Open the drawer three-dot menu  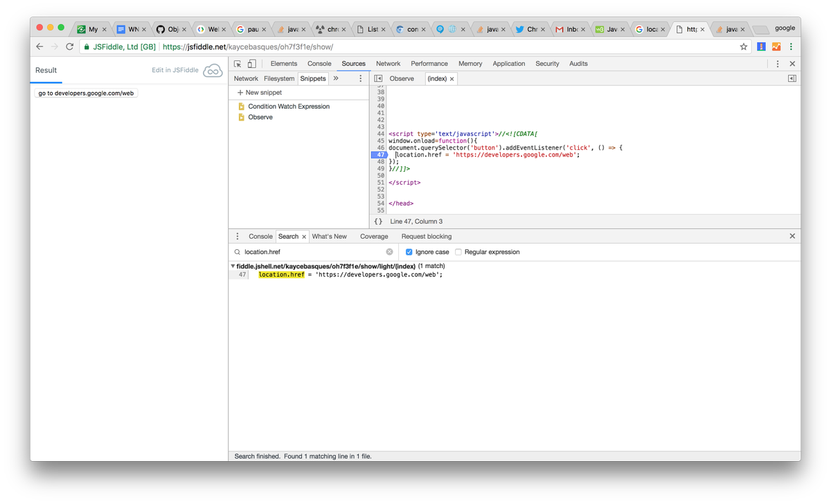(238, 236)
